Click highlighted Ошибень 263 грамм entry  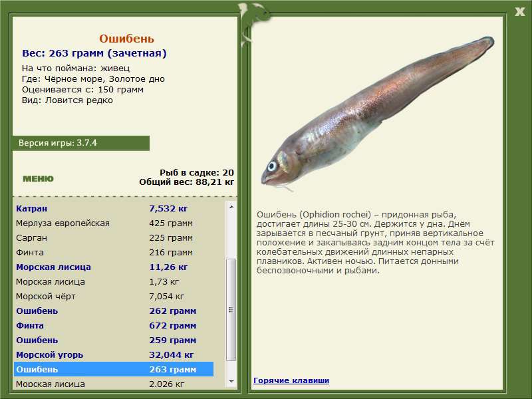click(114, 369)
